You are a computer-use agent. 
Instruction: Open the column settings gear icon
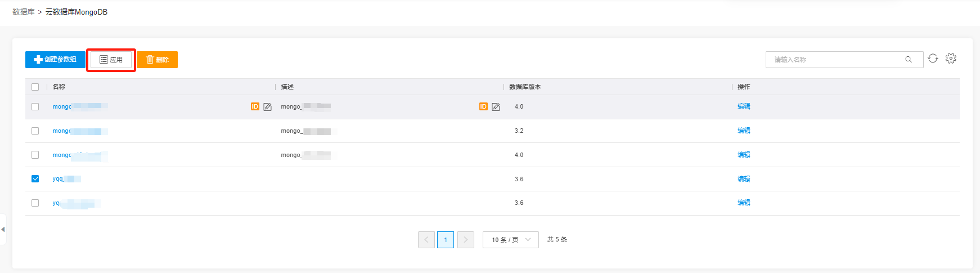[x=951, y=59]
